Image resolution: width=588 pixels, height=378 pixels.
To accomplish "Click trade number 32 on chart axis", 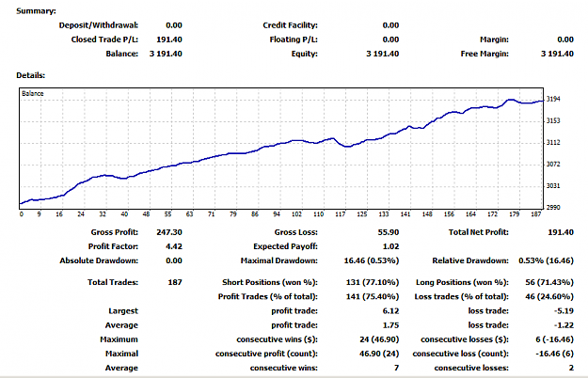I will click(x=103, y=213).
